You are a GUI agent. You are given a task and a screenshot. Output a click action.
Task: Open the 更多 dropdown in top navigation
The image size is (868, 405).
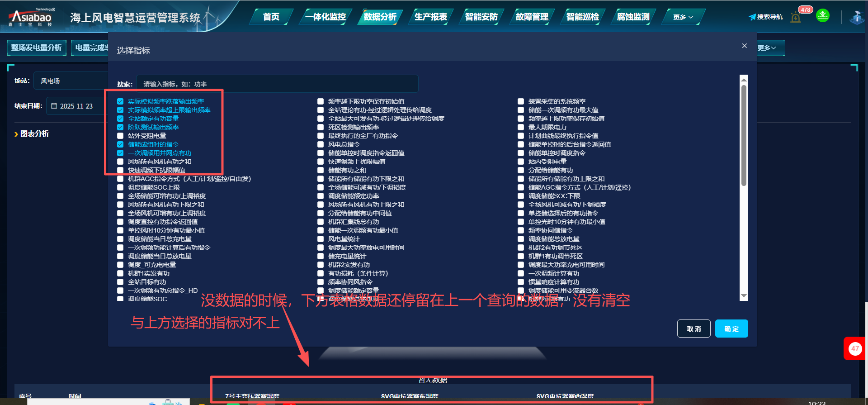(x=683, y=17)
